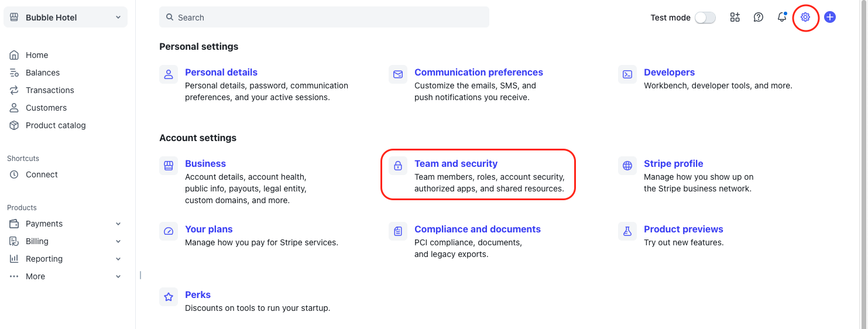Click the Developers terminal icon

(x=627, y=74)
